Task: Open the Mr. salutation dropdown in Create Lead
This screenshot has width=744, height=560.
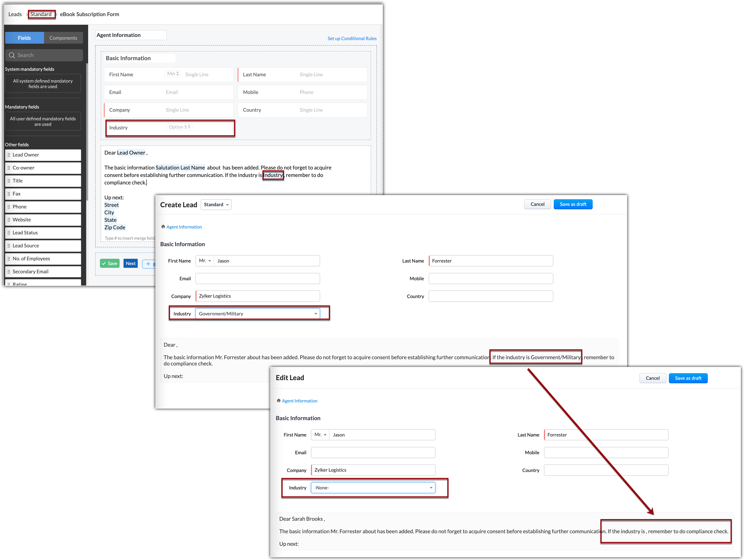Action: pyautogui.click(x=205, y=261)
